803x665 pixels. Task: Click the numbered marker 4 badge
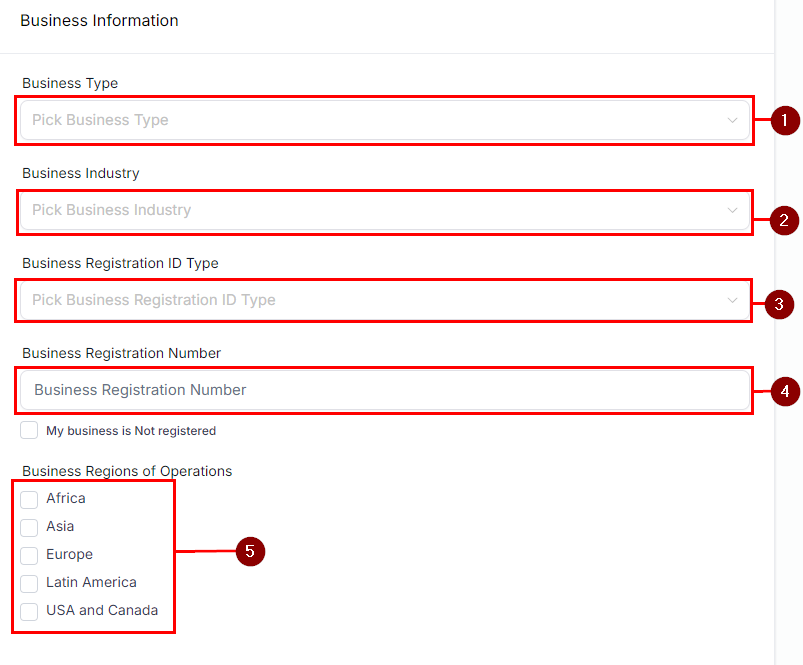(x=785, y=391)
